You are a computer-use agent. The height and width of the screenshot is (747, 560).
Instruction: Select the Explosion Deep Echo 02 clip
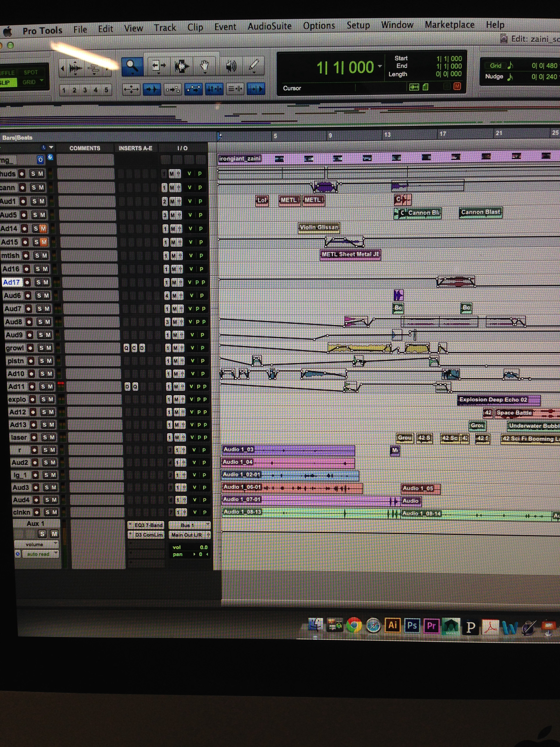coord(499,400)
